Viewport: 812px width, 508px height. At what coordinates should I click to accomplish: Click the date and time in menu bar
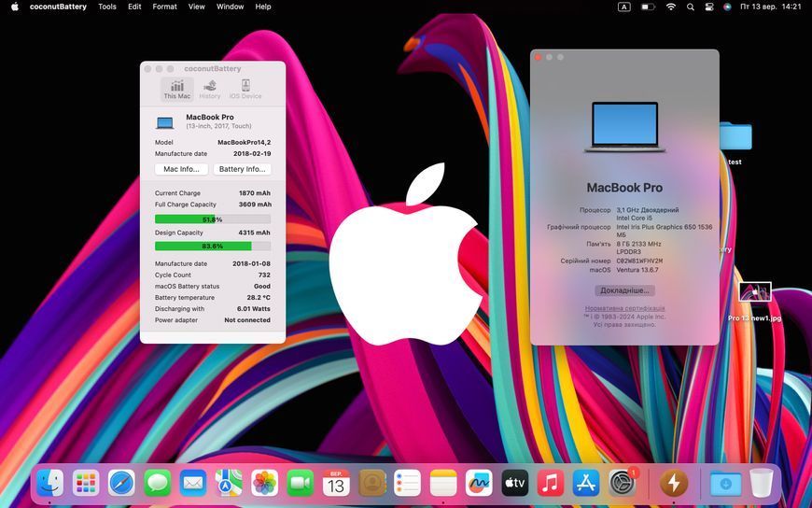point(771,7)
